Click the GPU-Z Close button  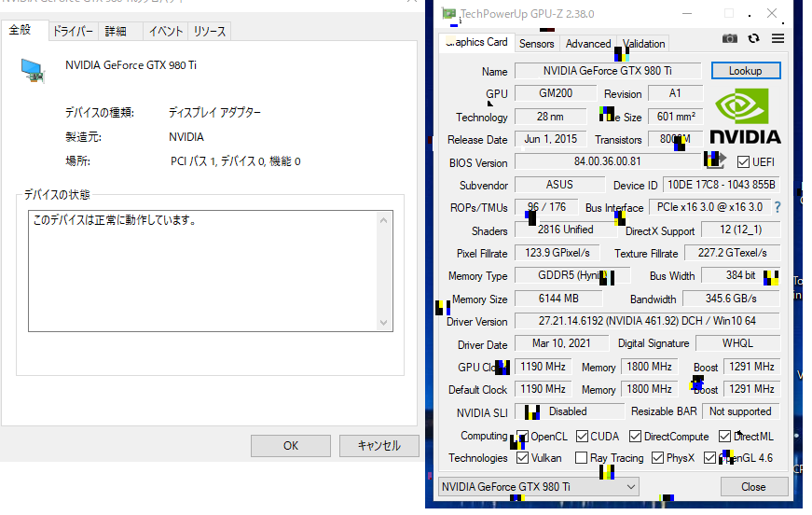[x=753, y=486]
